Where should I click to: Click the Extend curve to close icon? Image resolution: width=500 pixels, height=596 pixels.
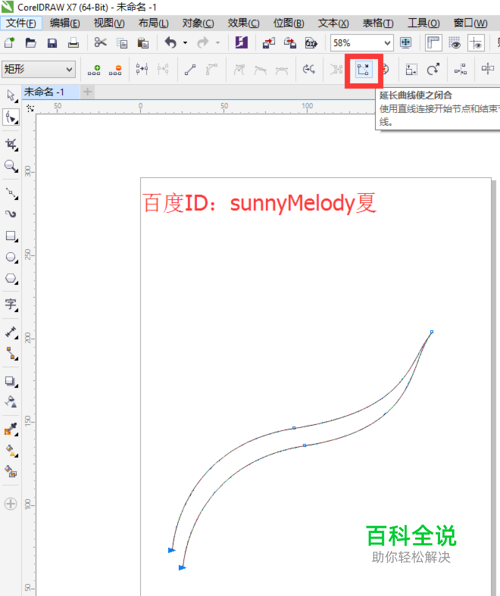click(x=363, y=70)
